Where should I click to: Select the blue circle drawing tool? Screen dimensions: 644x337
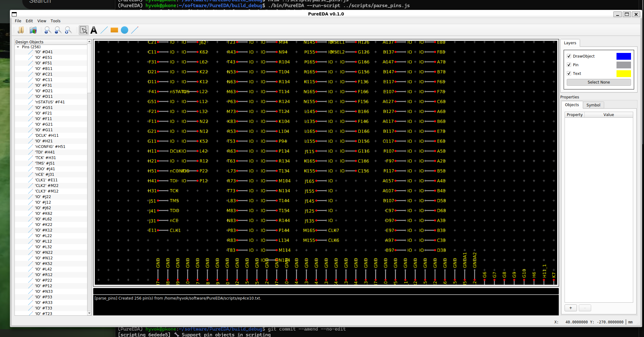(x=125, y=30)
